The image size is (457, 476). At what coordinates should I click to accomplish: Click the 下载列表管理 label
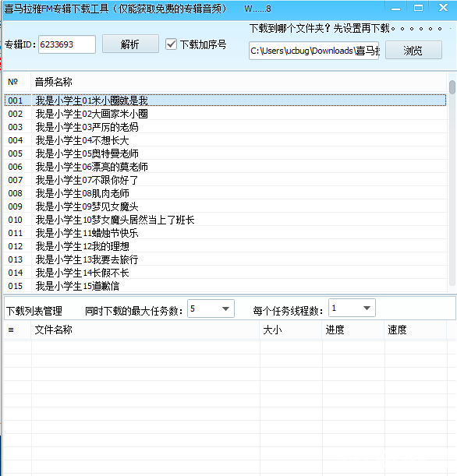(34, 311)
